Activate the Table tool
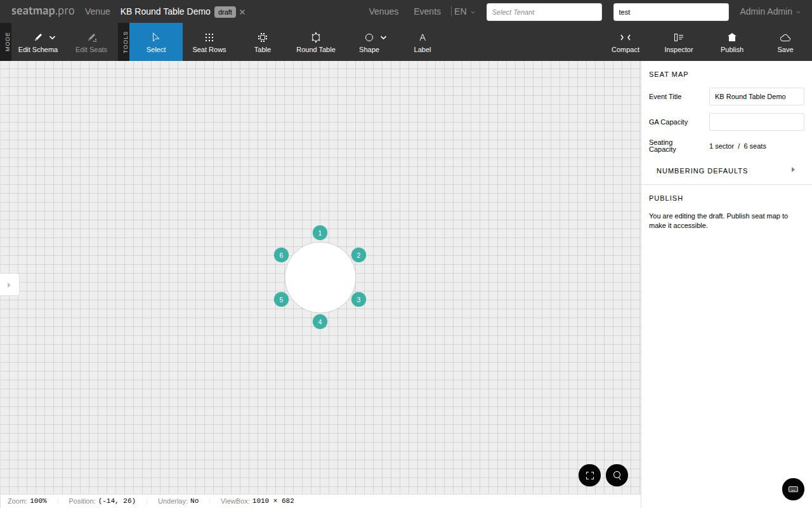The width and height of the screenshot is (812, 508). (x=262, y=42)
